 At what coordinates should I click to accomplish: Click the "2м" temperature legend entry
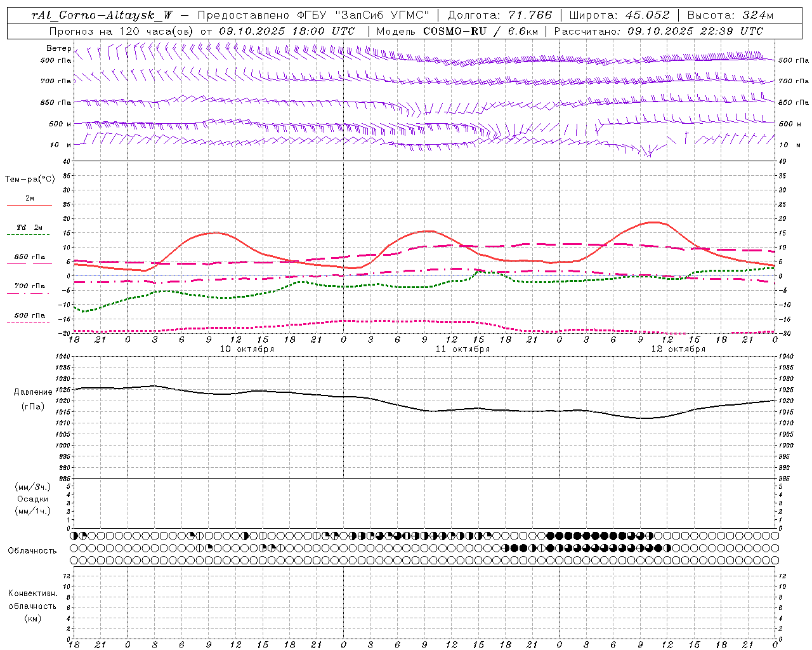30,198
